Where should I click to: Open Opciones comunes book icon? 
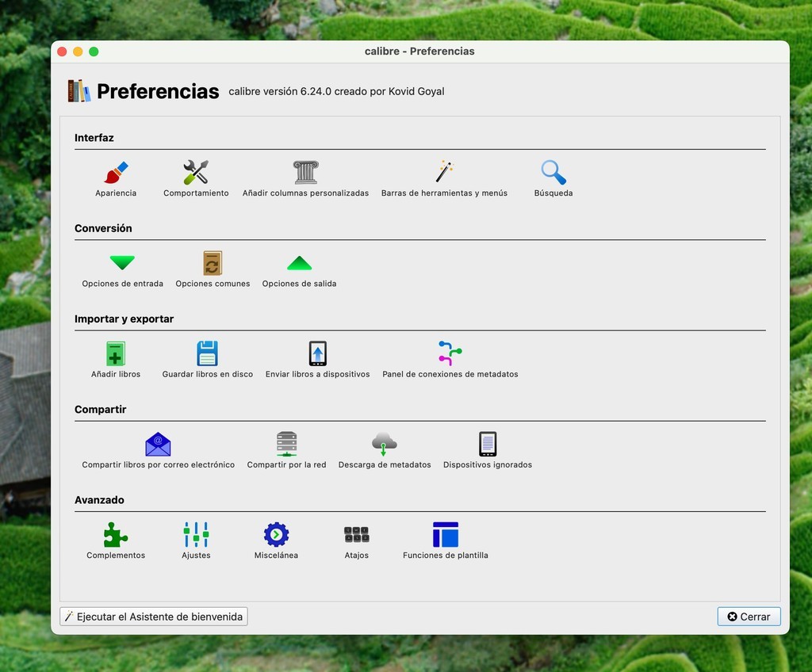tap(213, 263)
